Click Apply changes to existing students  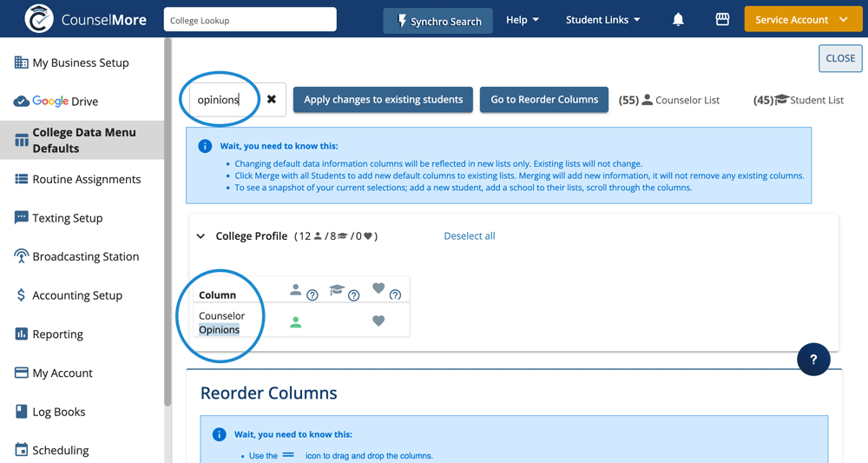tap(383, 100)
